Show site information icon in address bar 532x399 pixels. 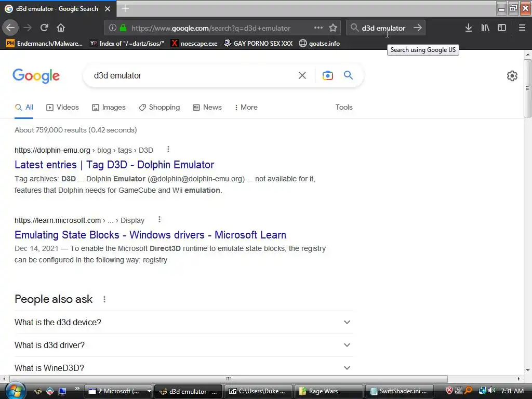[112, 28]
